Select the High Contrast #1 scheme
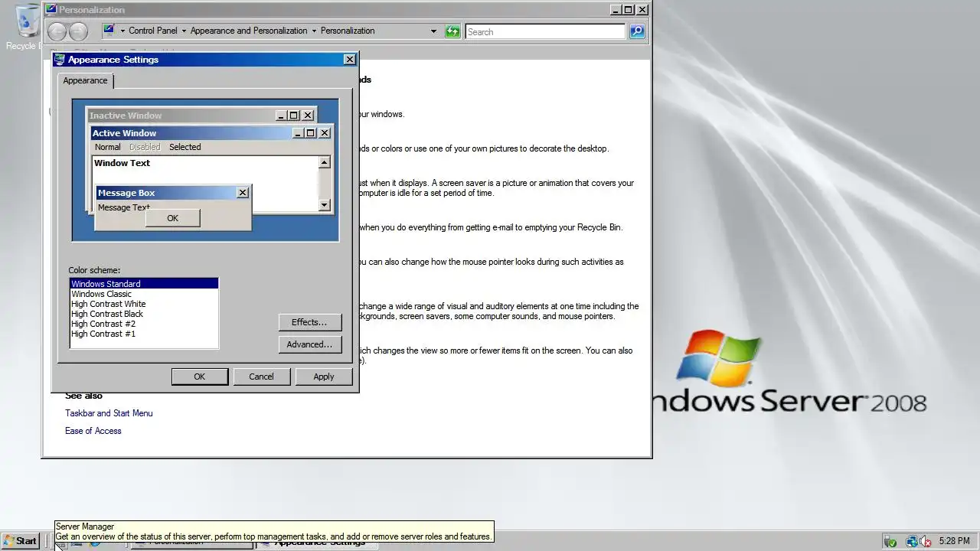This screenshot has width=980, height=551. point(144,334)
